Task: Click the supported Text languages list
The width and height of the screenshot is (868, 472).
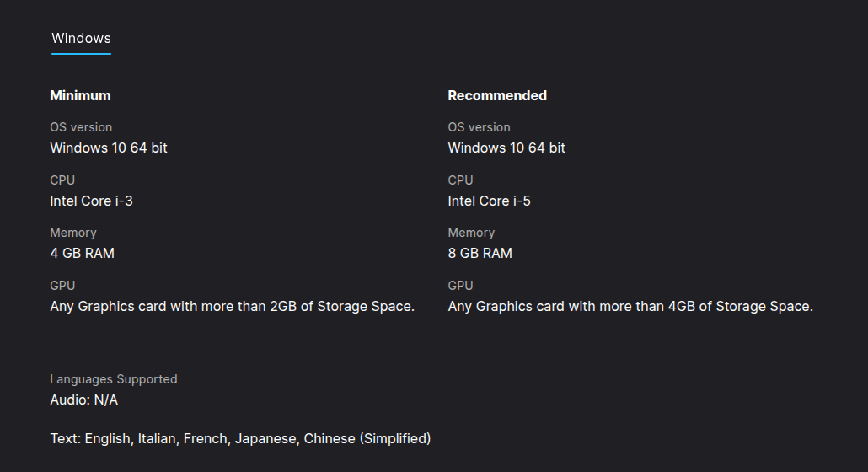Action: 240,438
